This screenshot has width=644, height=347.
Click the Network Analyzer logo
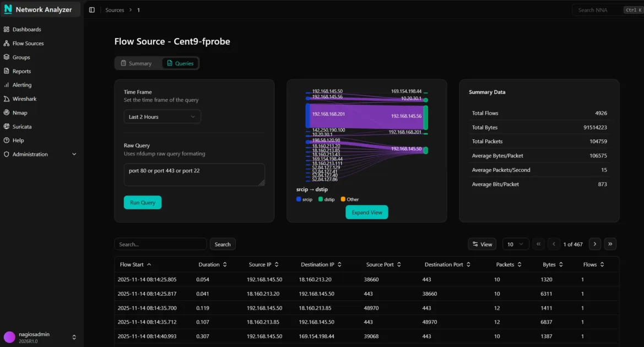8,9
